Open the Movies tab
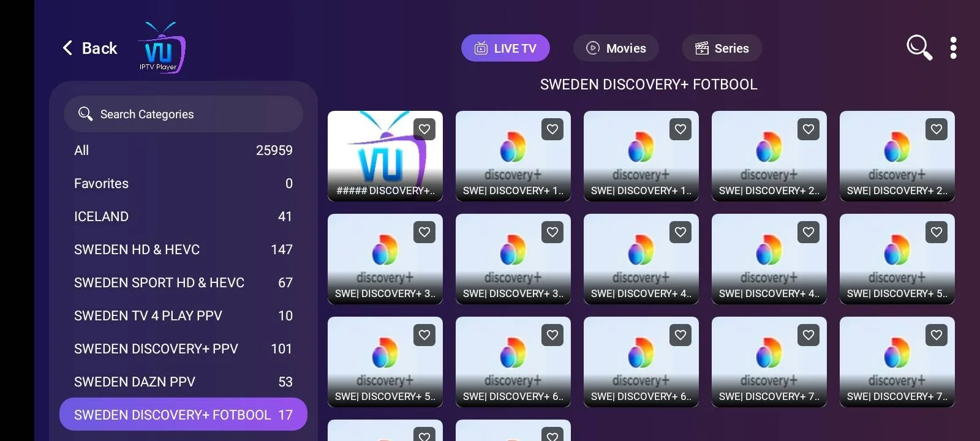Viewport: 980px width, 441px height. pos(616,48)
